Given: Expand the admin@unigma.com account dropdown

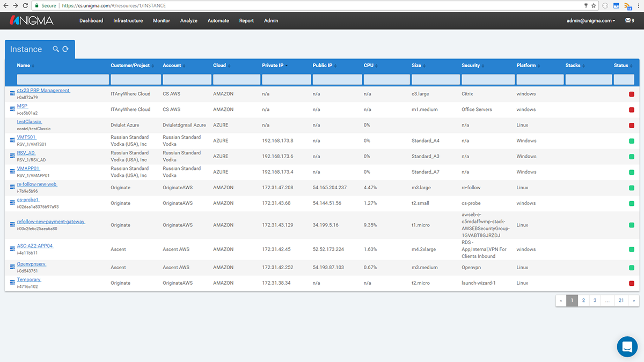Looking at the screenshot, I should click(591, 20).
